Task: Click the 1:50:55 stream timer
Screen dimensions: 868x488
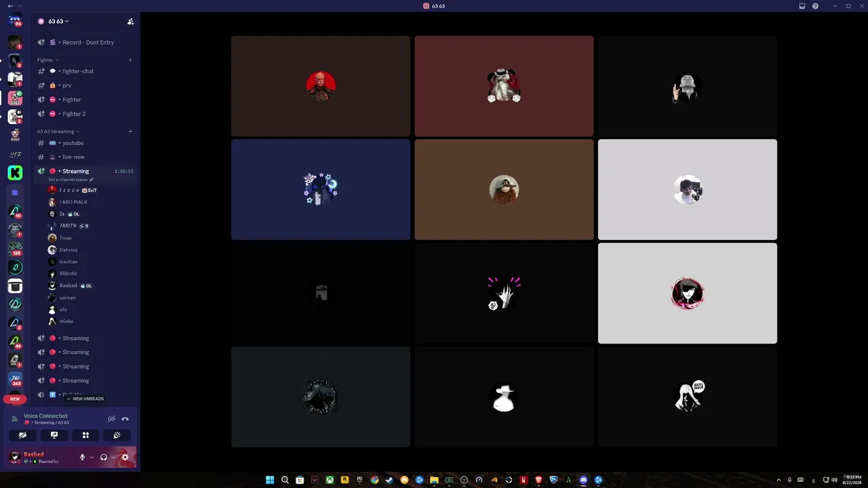Action: [124, 171]
